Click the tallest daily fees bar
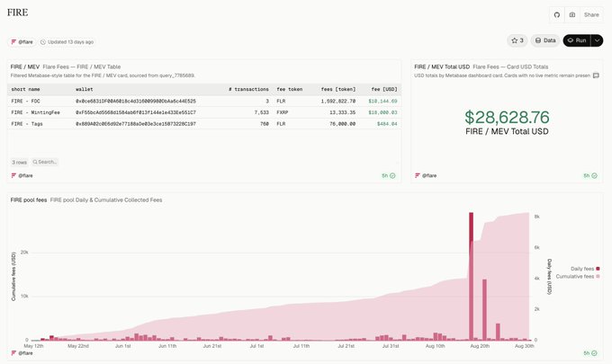The image size is (612, 364). 471,276
